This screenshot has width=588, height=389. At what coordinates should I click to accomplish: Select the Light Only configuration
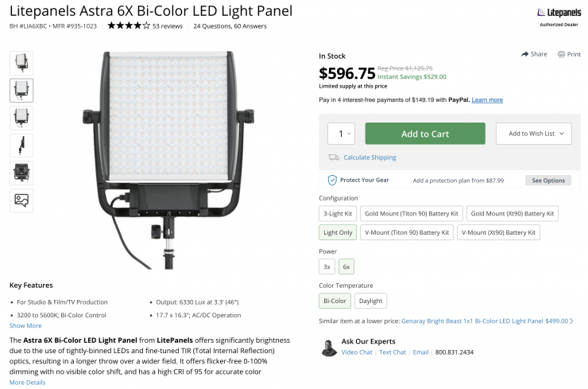pyautogui.click(x=338, y=232)
